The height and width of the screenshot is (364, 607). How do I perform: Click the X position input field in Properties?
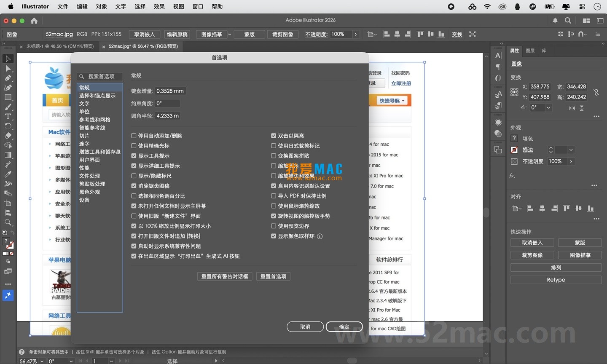coord(540,87)
